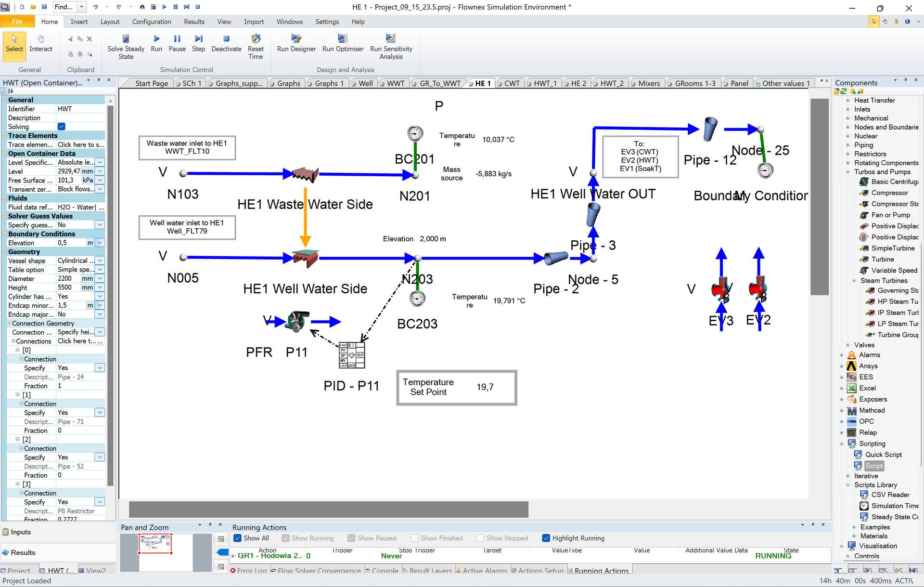
Task: Collapse the General property section
Action: 4,100
